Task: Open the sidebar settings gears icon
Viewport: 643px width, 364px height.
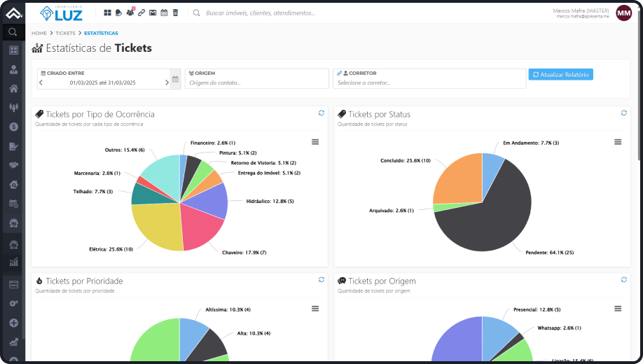Action: click(13, 304)
